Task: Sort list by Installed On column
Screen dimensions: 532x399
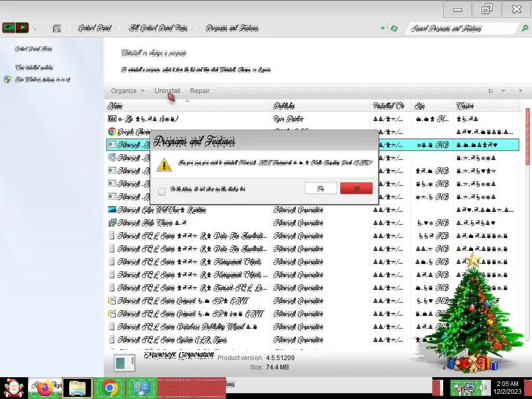Action: pyautogui.click(x=391, y=106)
